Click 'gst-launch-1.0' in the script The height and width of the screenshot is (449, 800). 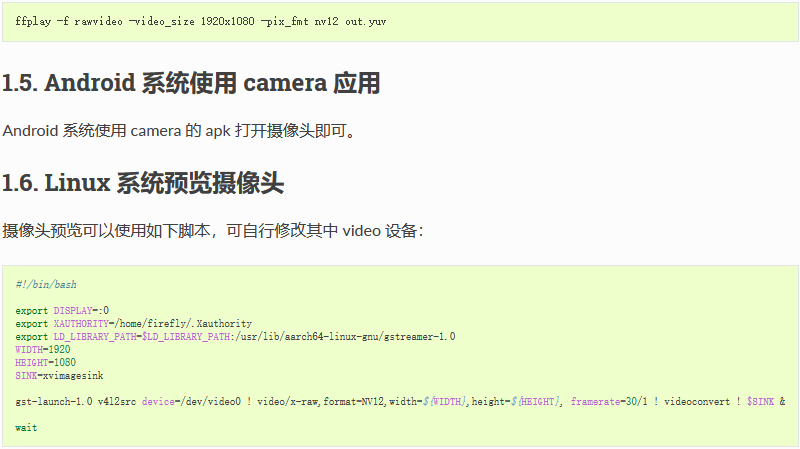click(x=54, y=402)
